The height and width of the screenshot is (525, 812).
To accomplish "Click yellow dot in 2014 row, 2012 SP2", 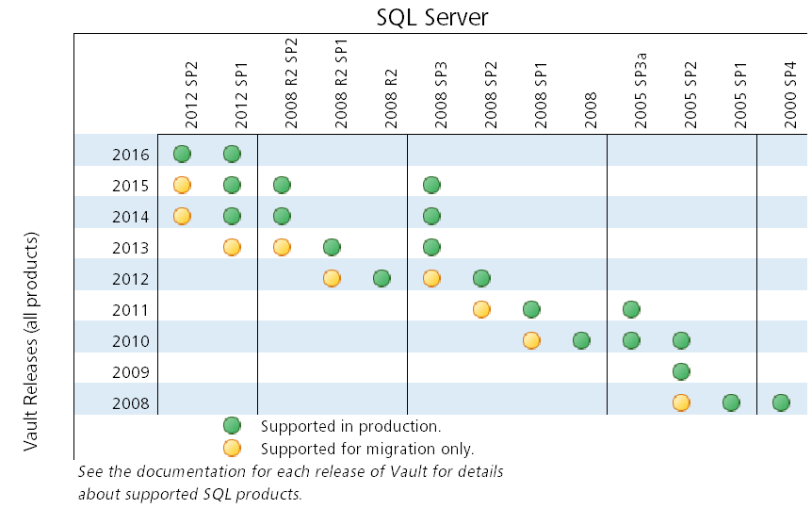I will click(x=182, y=216).
